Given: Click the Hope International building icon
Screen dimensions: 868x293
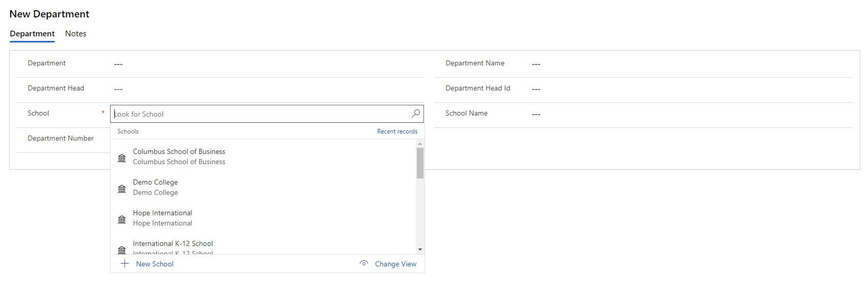Looking at the screenshot, I should (122, 219).
